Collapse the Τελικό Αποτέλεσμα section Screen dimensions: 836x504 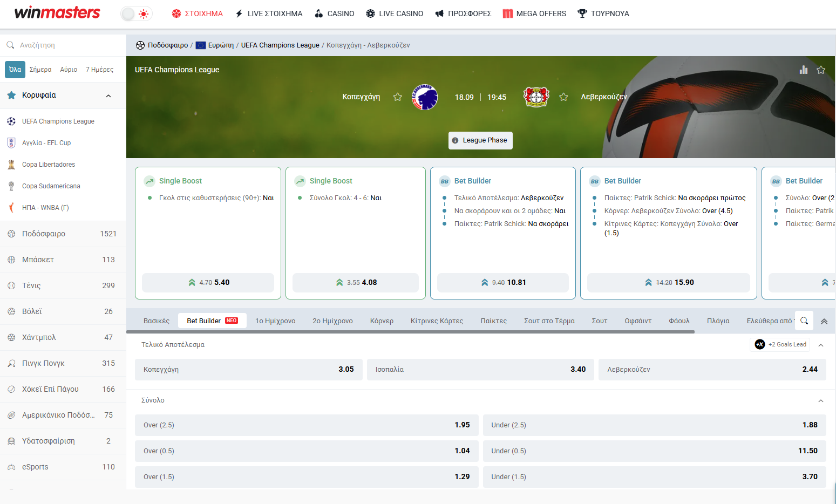coord(821,344)
